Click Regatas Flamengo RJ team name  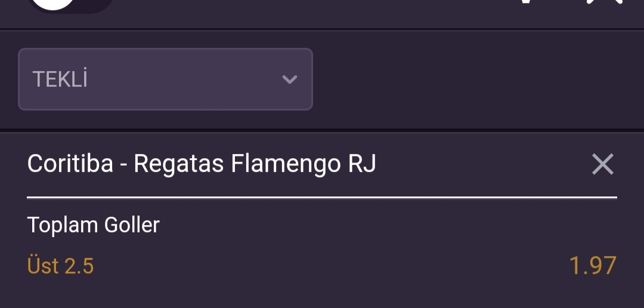[x=255, y=164]
